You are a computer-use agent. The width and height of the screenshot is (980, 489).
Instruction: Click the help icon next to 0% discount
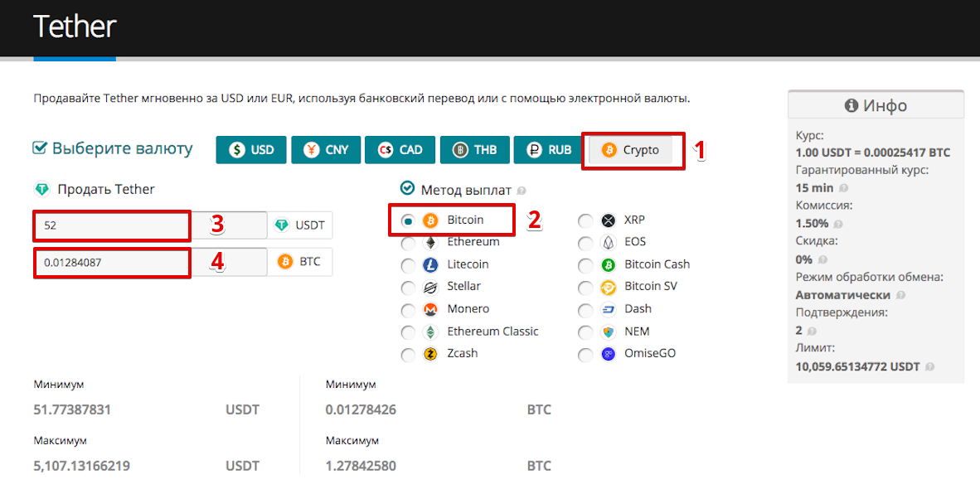click(x=822, y=259)
